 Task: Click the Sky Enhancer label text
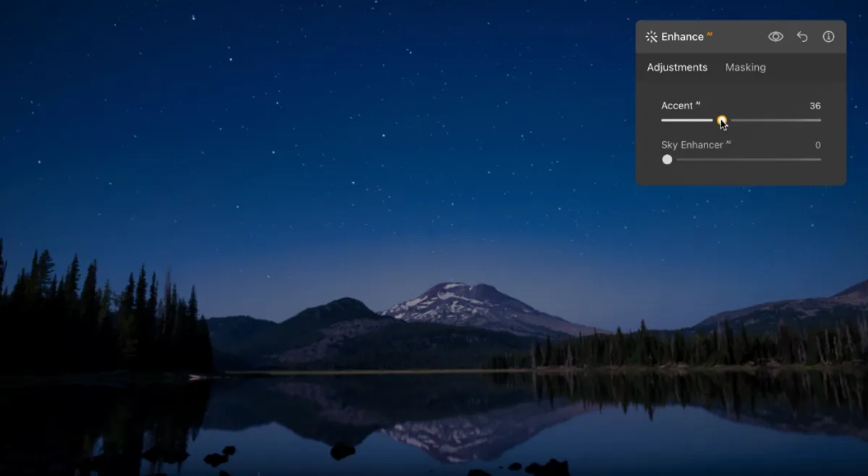[692, 145]
